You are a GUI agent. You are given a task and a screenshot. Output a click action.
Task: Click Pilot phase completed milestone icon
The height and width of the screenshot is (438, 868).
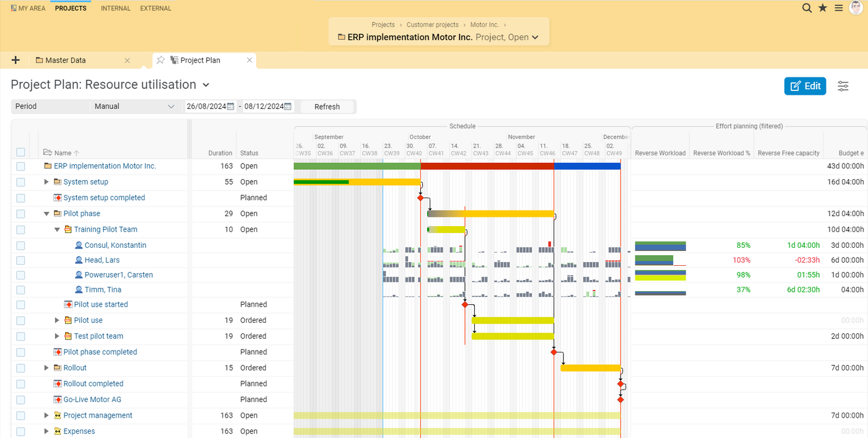click(58, 352)
